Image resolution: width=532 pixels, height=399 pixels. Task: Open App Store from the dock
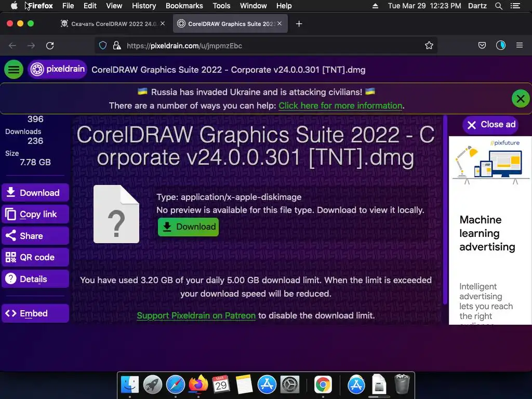(x=267, y=385)
